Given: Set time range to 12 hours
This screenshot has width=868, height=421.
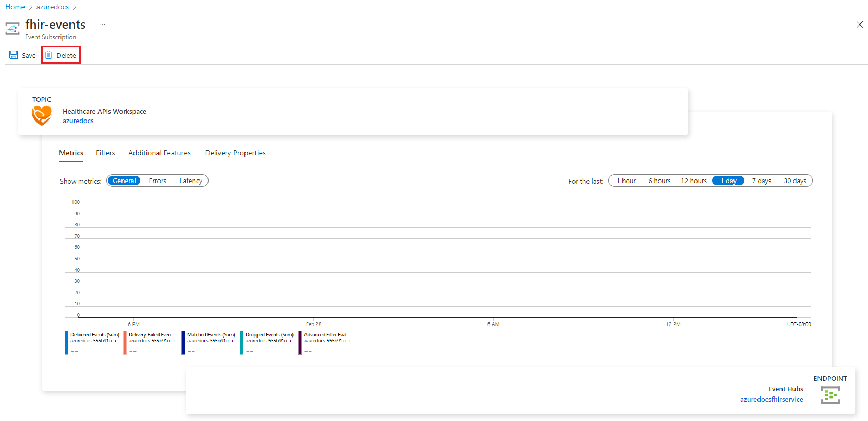Looking at the screenshot, I should click(694, 181).
